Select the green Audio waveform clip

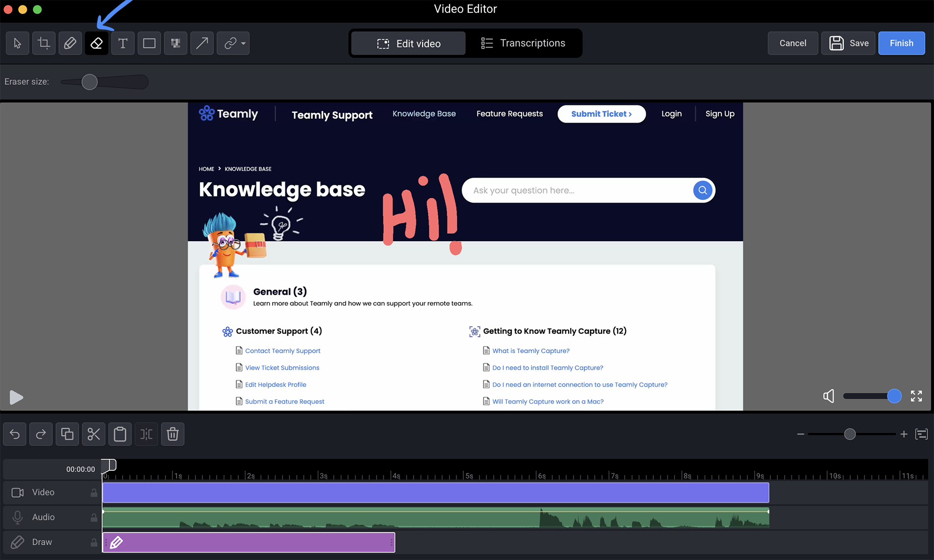tap(435, 517)
